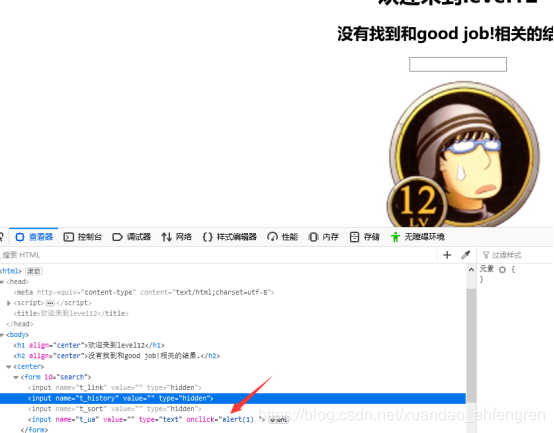Click the network tab's up-down arrows icon
Screen dimensions: 554x433
coord(166,237)
